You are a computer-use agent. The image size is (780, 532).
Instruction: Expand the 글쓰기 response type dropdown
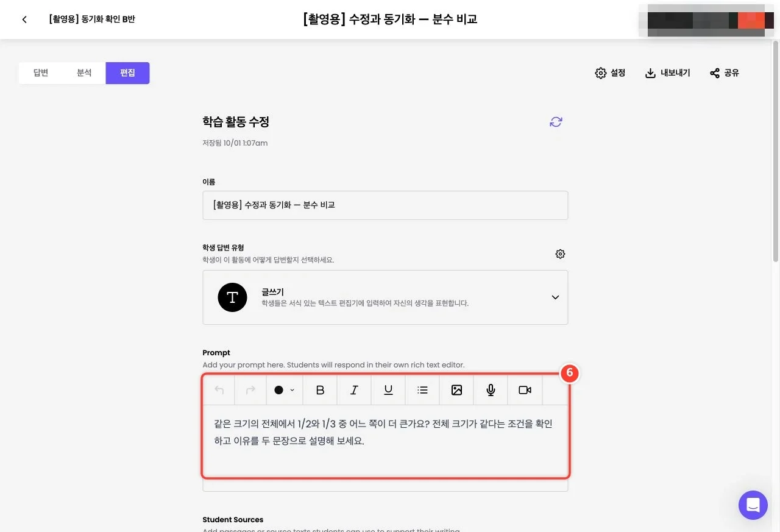tap(555, 297)
